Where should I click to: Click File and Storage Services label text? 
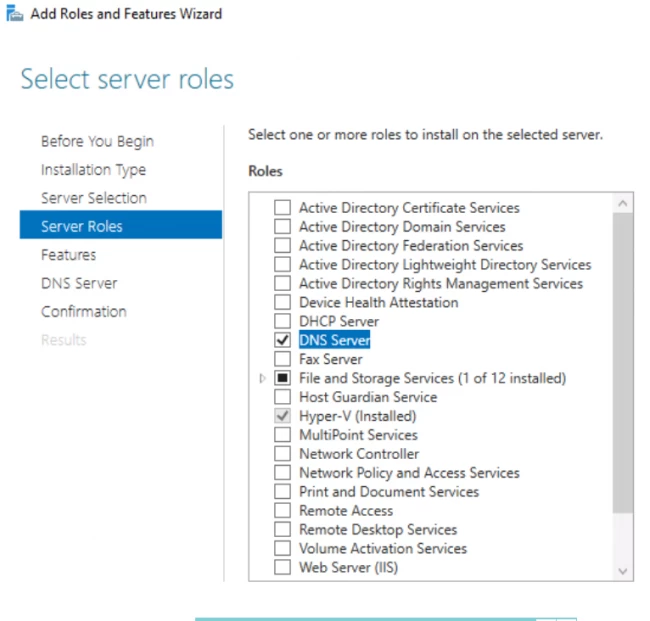pos(432,378)
